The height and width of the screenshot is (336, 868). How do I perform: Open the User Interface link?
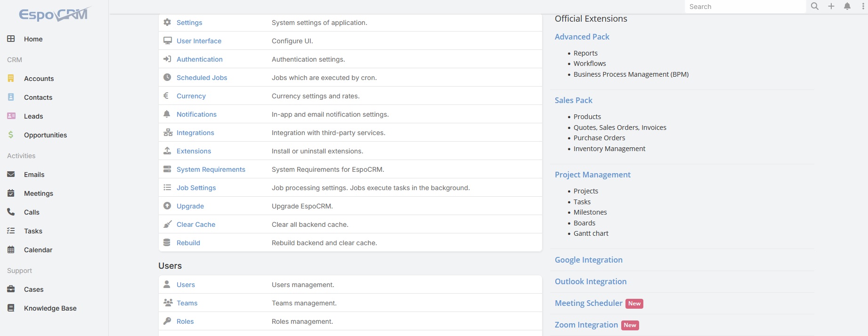(199, 41)
